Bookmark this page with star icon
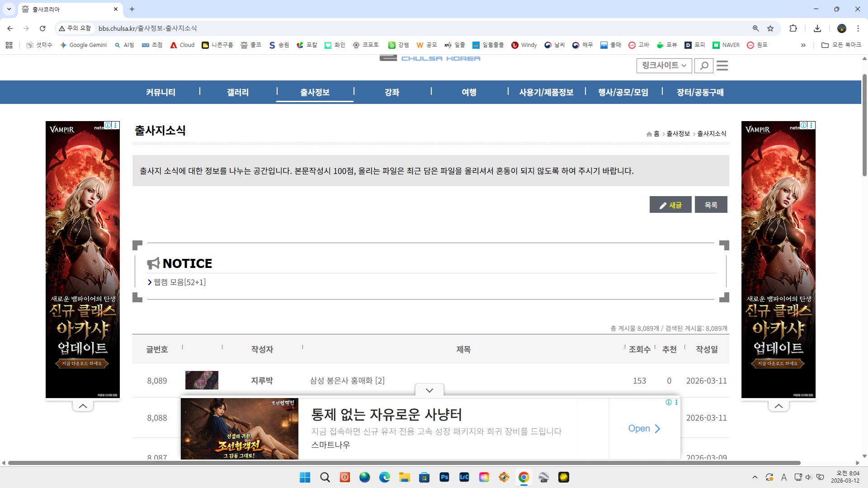Viewport: 868px width, 488px height. [770, 28]
